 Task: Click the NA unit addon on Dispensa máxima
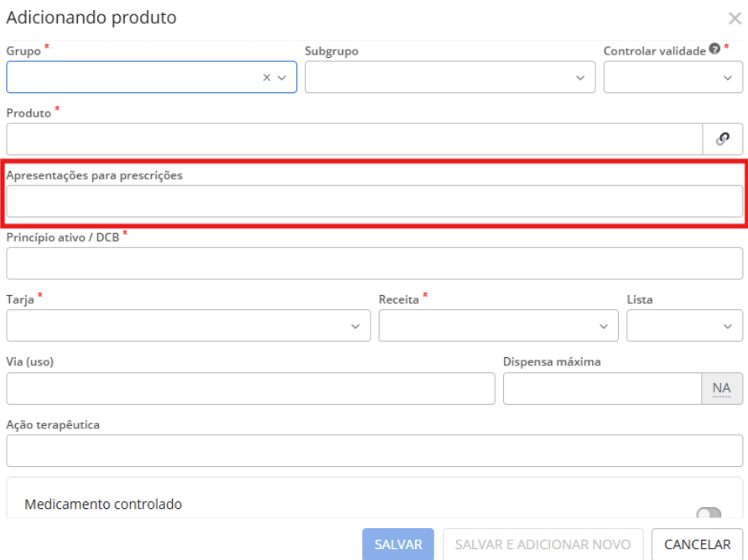click(721, 388)
